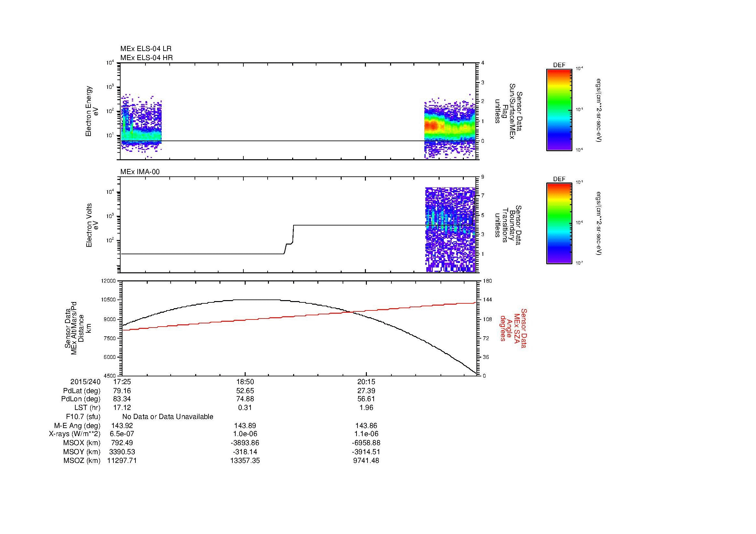Click the '144' SZA axis tick
This screenshot has width=756, height=534.
coord(488,300)
